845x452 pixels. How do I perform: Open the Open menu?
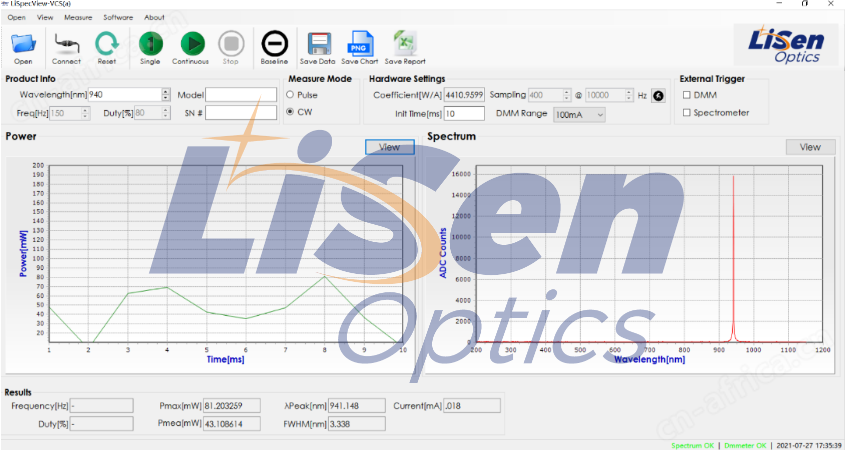click(17, 18)
